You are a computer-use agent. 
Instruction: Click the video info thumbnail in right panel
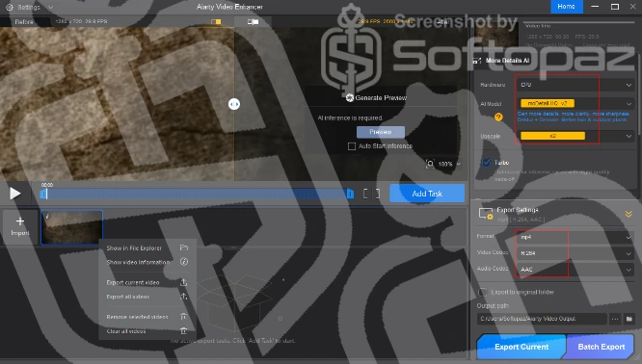496,36
